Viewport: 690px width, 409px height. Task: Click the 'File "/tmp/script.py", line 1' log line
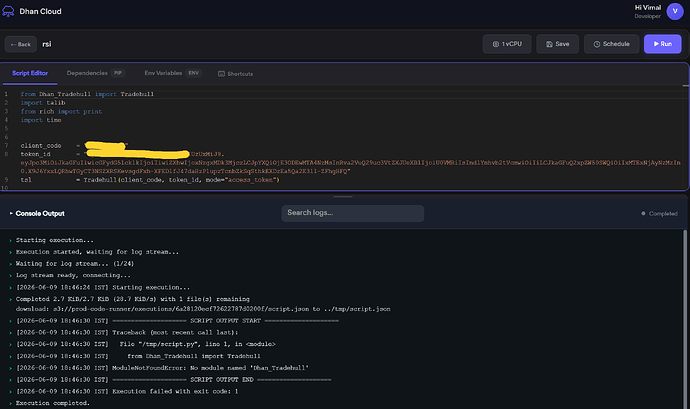point(146,344)
